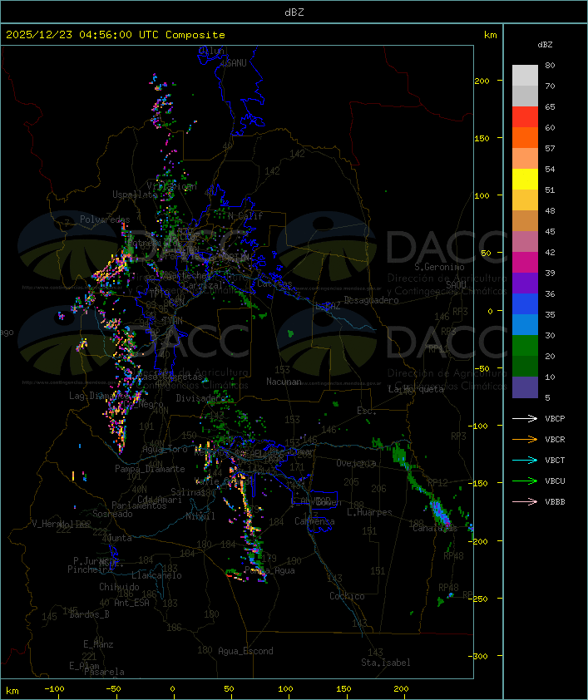Select the green 20–30 dBZ legend swatch
This screenshot has height=700, width=588.
coord(525,345)
